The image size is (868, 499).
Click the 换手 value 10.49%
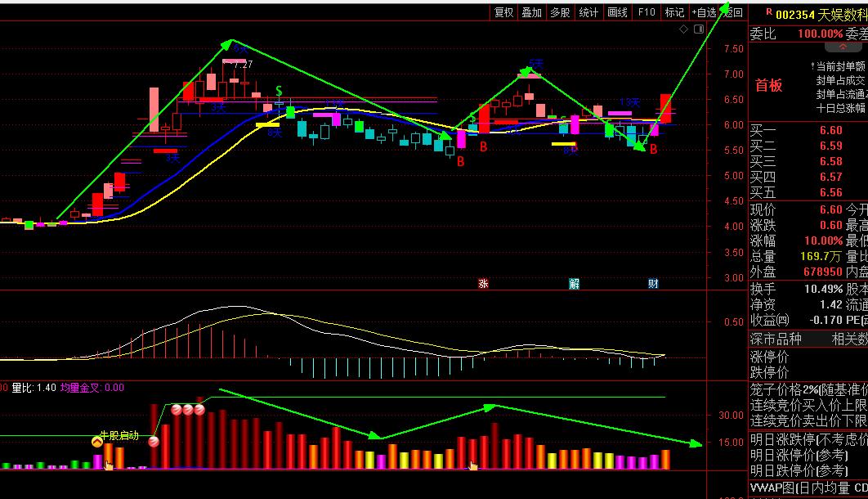(824, 289)
